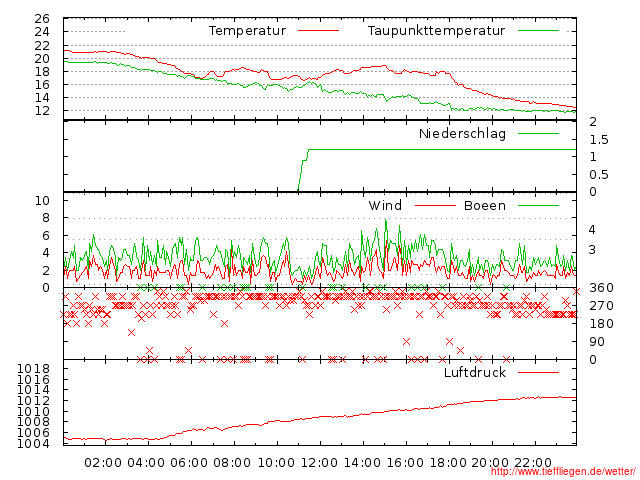
Task: Click the 24 temperature axis value
Action: 42,31
